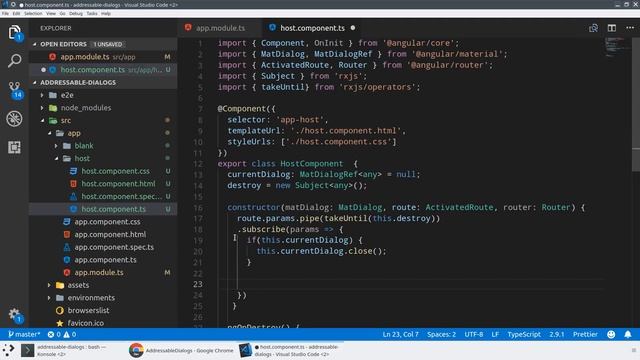Open the Manage gear icon
Viewport: 640px width, 360px height.
(15, 315)
